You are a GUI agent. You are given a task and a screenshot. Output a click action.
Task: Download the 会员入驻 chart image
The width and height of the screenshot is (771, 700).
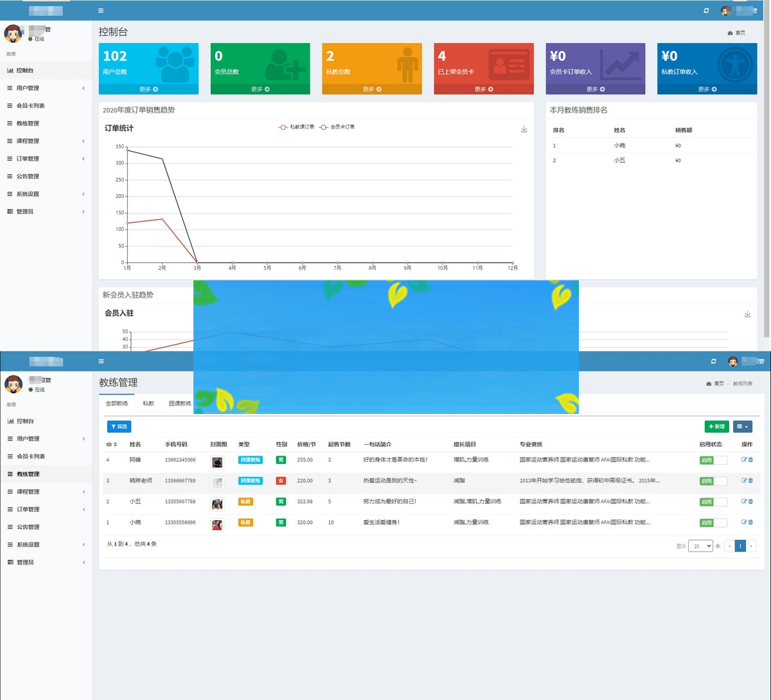click(x=747, y=314)
